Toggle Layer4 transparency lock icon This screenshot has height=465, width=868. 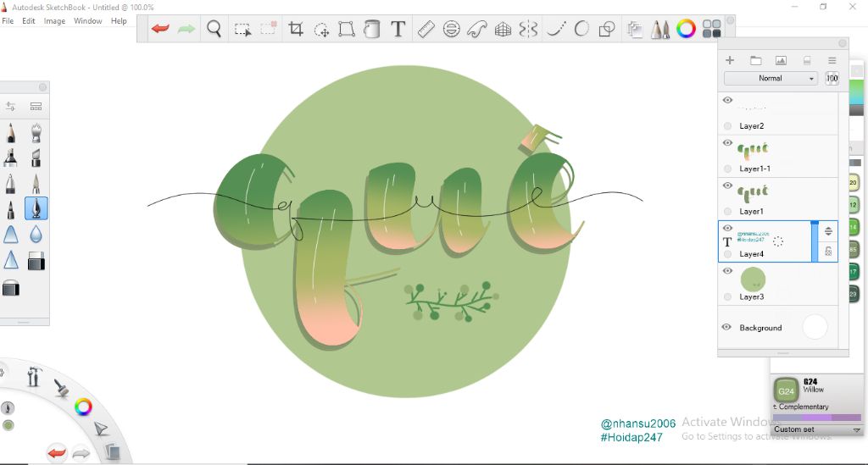828,251
